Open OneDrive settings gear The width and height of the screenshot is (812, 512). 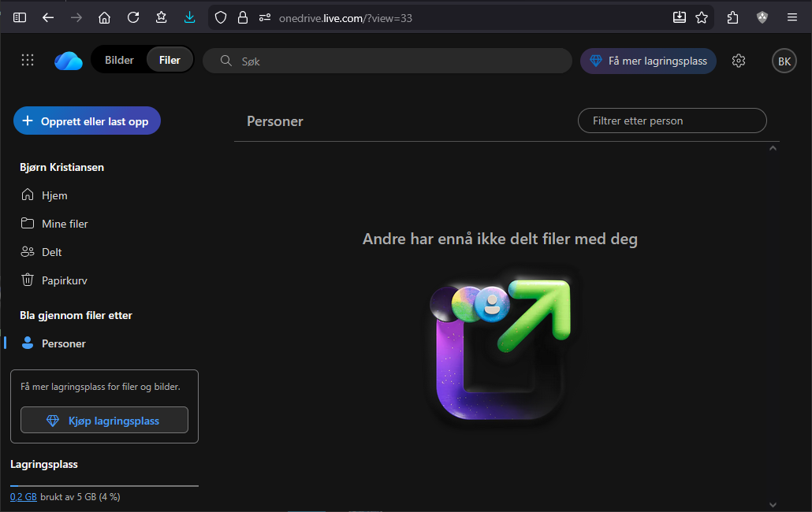pos(739,61)
